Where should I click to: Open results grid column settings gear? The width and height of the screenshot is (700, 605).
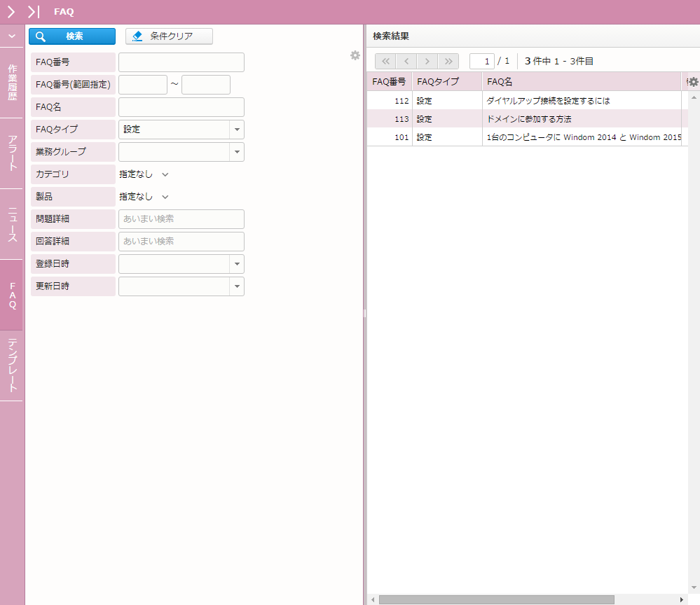pyautogui.click(x=694, y=82)
